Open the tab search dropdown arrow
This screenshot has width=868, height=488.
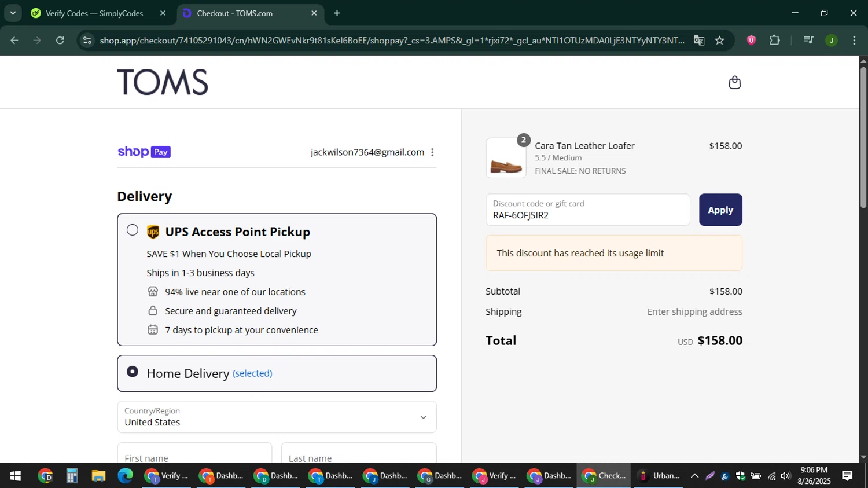point(12,13)
